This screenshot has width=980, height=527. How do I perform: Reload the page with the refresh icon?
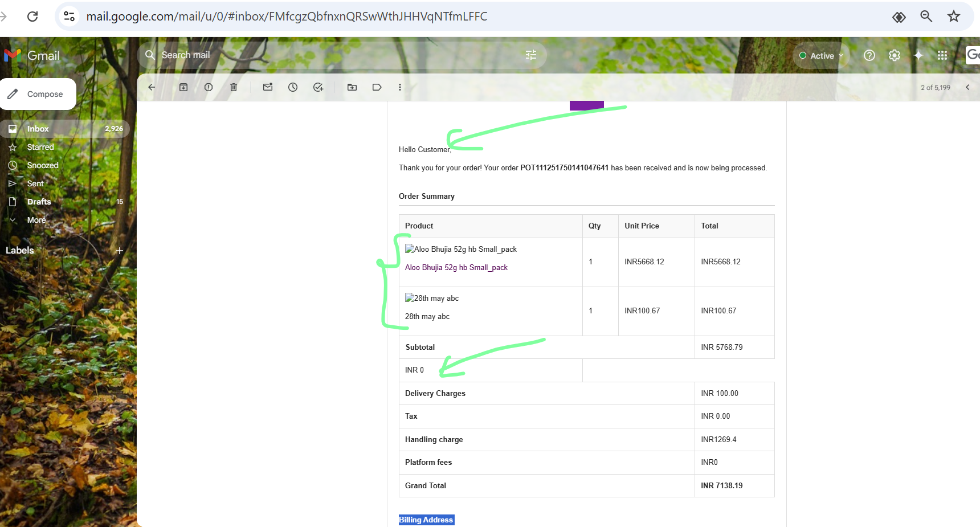pos(32,17)
